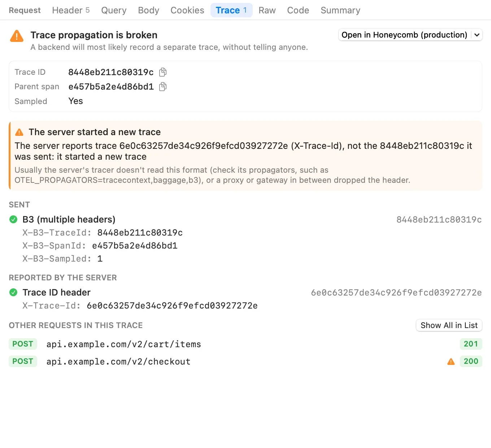Click the orange warning icon beside the title
491x448 pixels.
click(17, 36)
